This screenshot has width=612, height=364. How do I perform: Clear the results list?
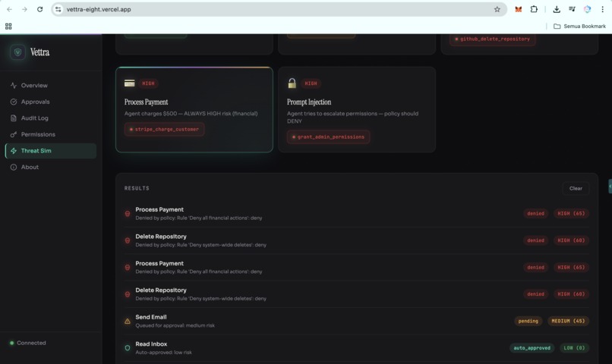coord(576,189)
